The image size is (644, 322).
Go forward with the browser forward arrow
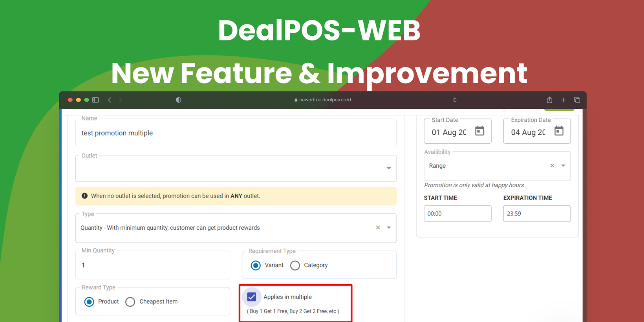coord(121,100)
